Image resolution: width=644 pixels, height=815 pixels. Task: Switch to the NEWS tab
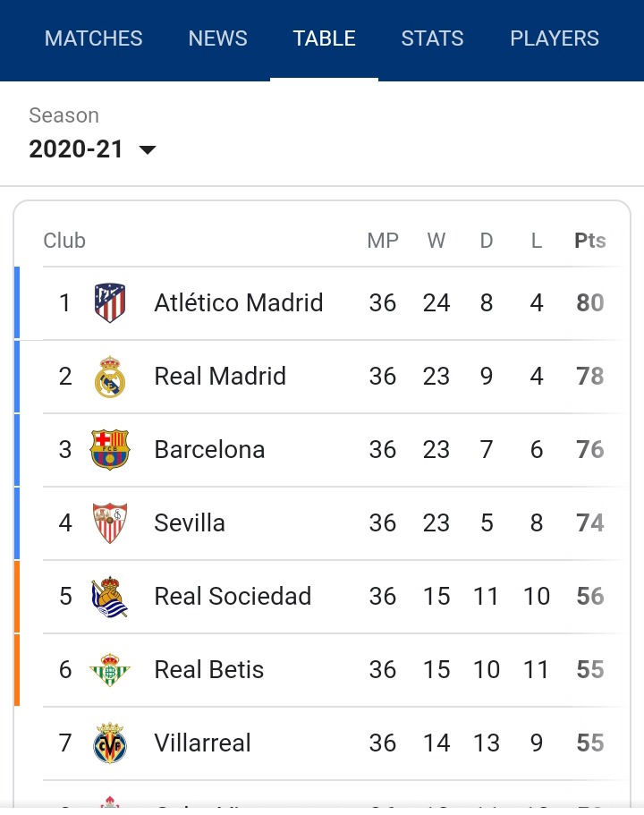[217, 38]
